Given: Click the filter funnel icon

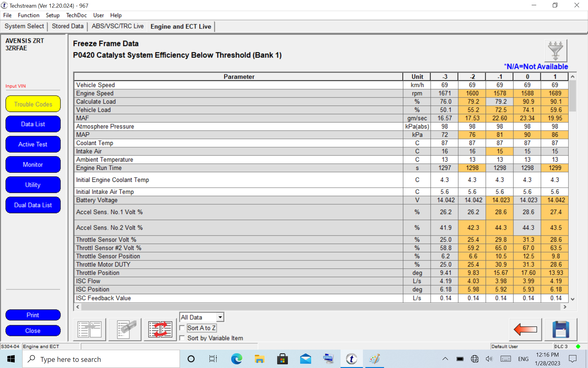Looking at the screenshot, I should click(556, 51).
